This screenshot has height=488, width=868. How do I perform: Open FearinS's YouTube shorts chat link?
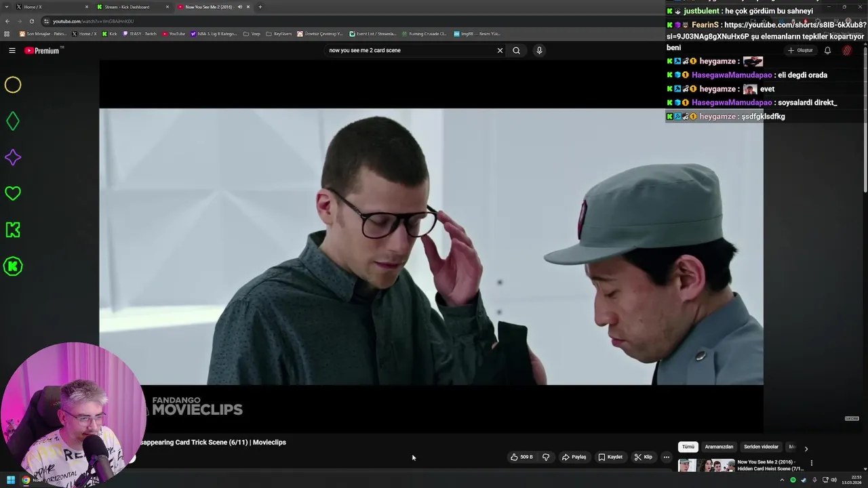(x=766, y=30)
